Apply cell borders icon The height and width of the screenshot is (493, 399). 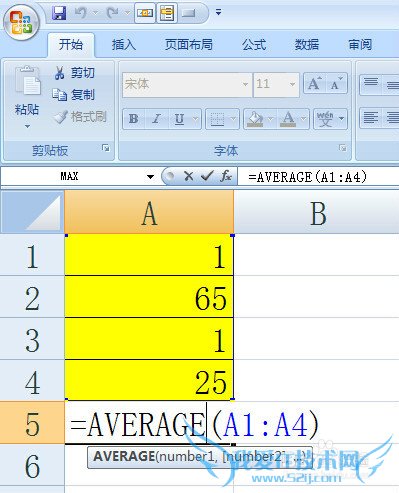pos(217,119)
